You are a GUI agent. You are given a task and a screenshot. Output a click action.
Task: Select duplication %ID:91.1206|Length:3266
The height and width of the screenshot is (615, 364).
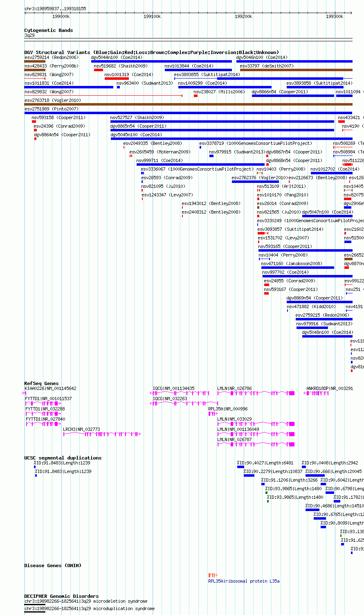(290, 480)
